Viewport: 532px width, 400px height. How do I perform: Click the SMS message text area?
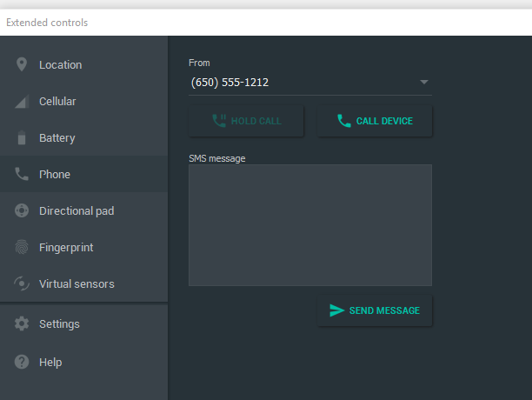pyautogui.click(x=310, y=225)
